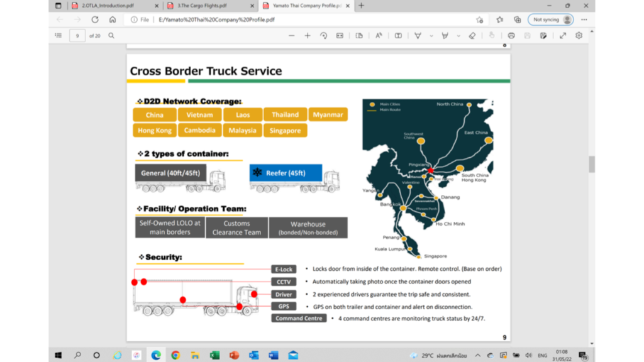
Task: Open File Explorer from taskbar
Action: [195, 355]
